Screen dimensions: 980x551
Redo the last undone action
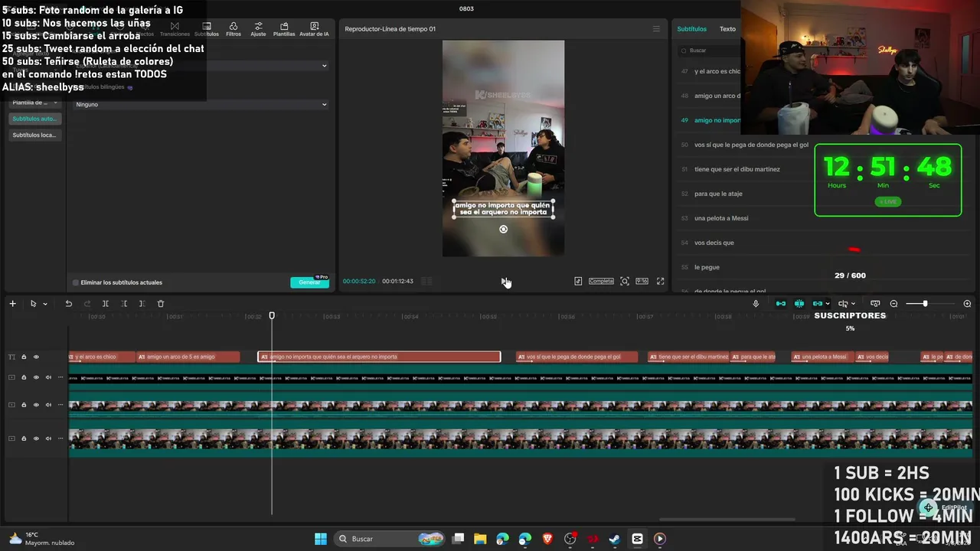click(87, 304)
